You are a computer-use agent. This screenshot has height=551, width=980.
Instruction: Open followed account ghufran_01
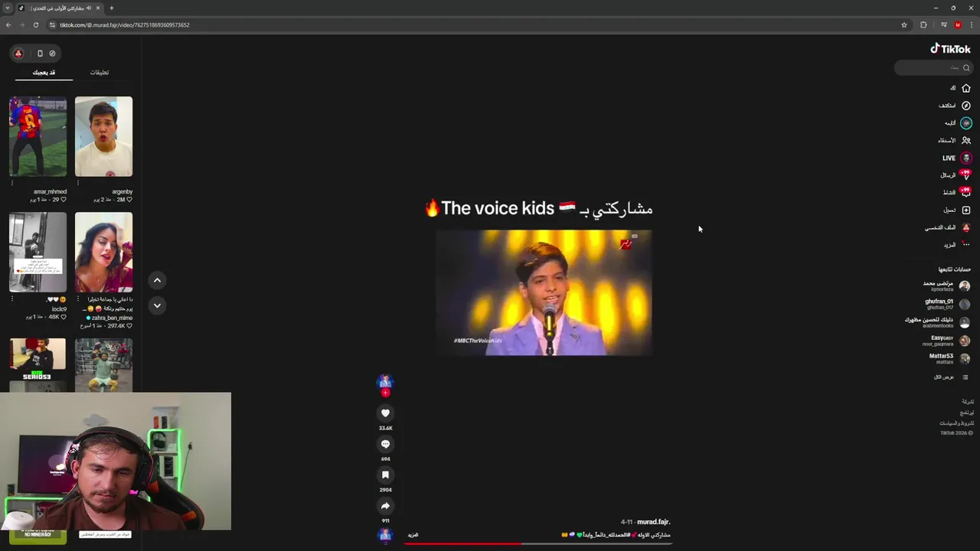947,304
